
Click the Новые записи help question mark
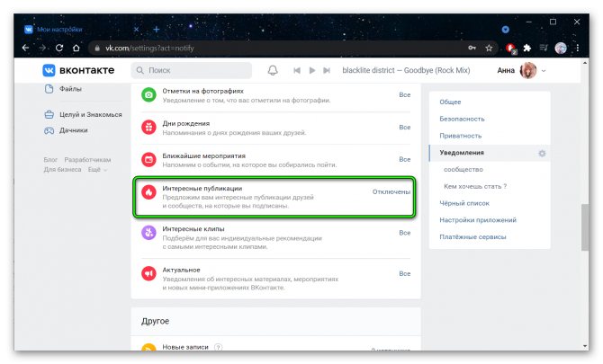(218, 347)
